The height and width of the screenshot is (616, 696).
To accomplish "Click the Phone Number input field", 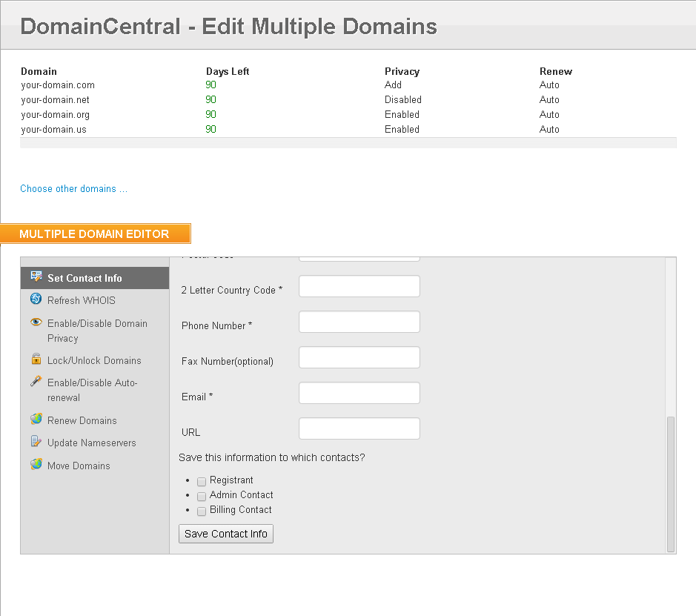I will (x=359, y=322).
